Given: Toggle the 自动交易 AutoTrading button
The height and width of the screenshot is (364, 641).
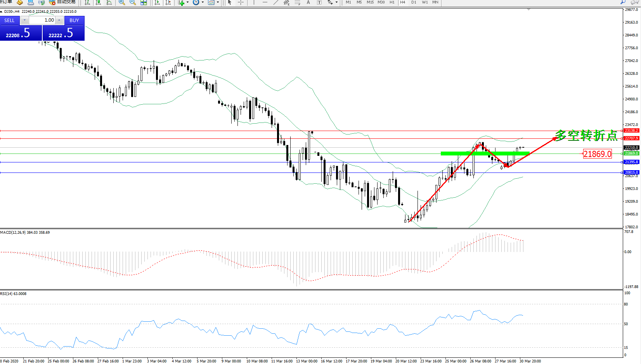Looking at the screenshot, I should [x=62, y=2].
